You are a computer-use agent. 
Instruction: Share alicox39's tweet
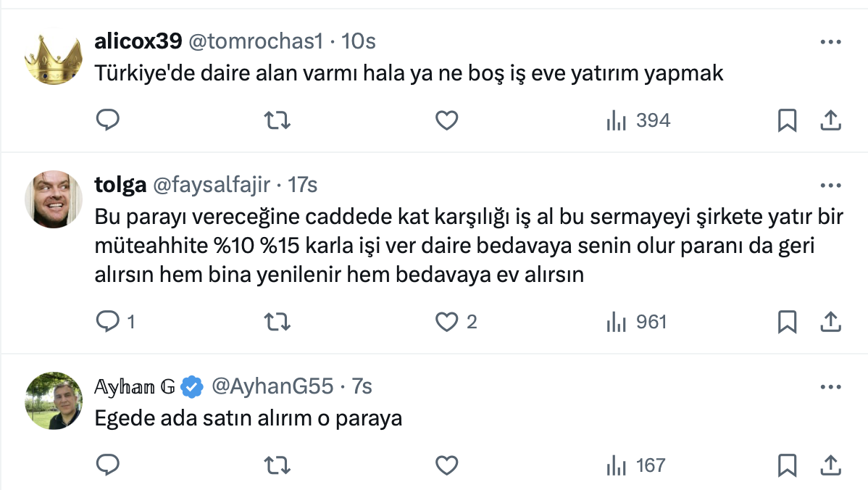point(830,120)
